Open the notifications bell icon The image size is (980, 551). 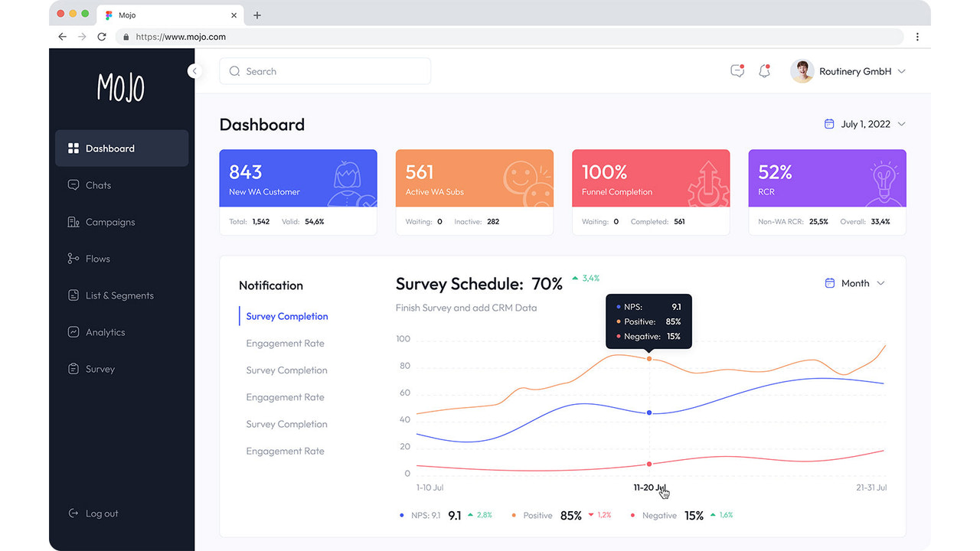coord(763,70)
